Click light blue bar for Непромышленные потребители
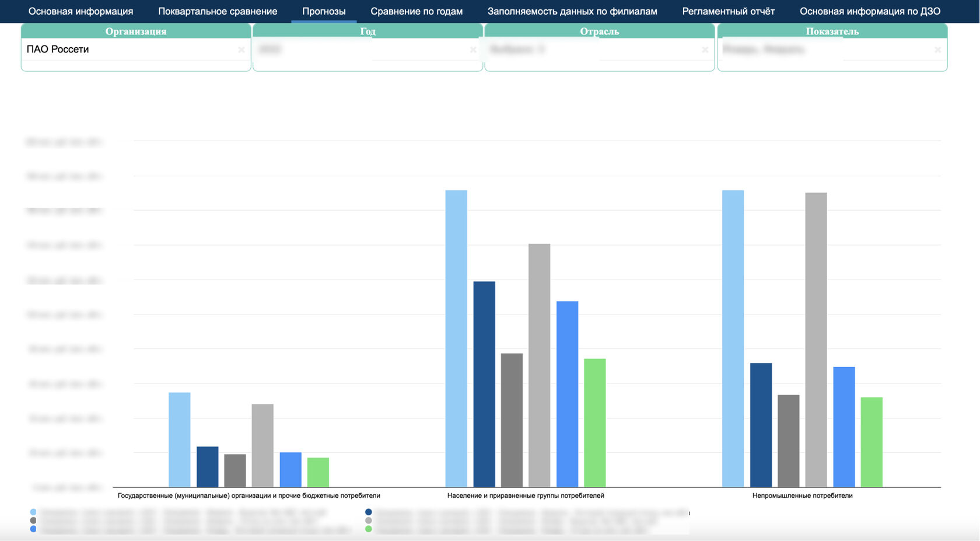Image resolution: width=980 pixels, height=541 pixels. 733,338
